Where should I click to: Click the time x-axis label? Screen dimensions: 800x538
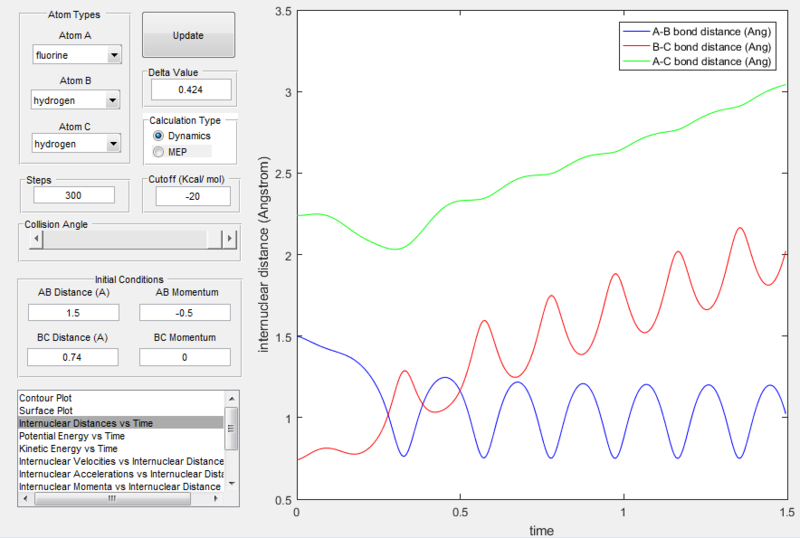[x=541, y=531]
